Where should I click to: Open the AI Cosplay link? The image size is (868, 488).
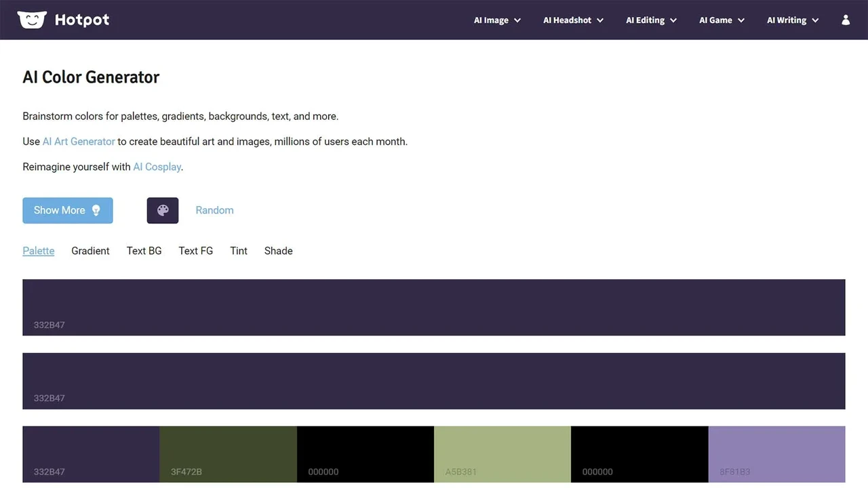click(x=157, y=167)
